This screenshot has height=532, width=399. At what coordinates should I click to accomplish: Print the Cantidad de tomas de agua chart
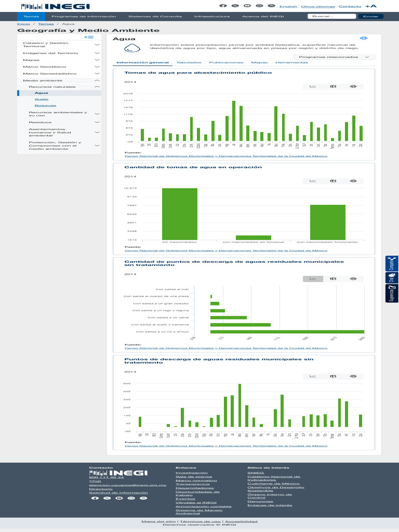pos(353,181)
